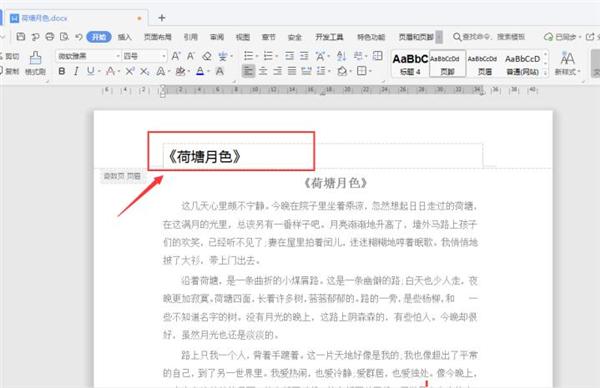
Task: Switch to the 页面布局 (Page Layout) tab
Action: [158, 37]
